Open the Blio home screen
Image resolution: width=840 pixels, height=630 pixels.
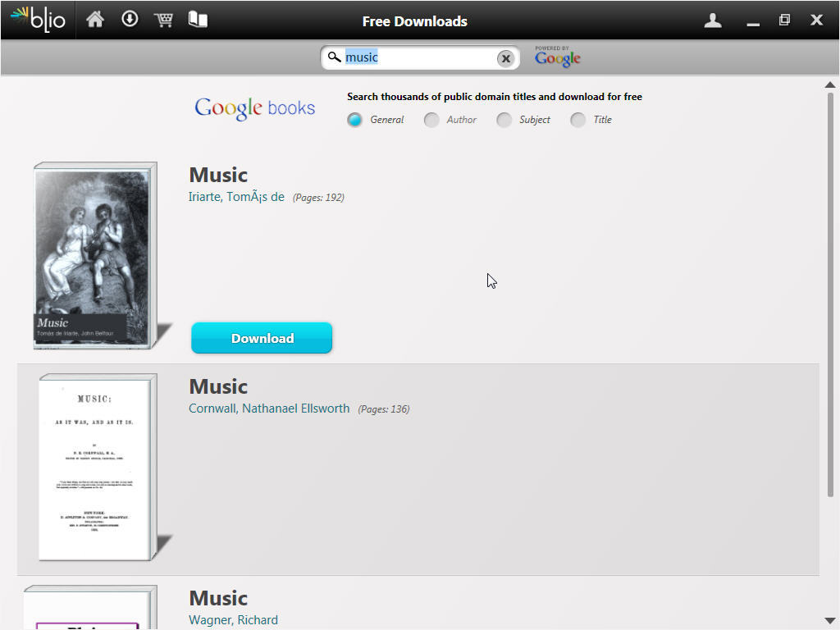pos(94,18)
